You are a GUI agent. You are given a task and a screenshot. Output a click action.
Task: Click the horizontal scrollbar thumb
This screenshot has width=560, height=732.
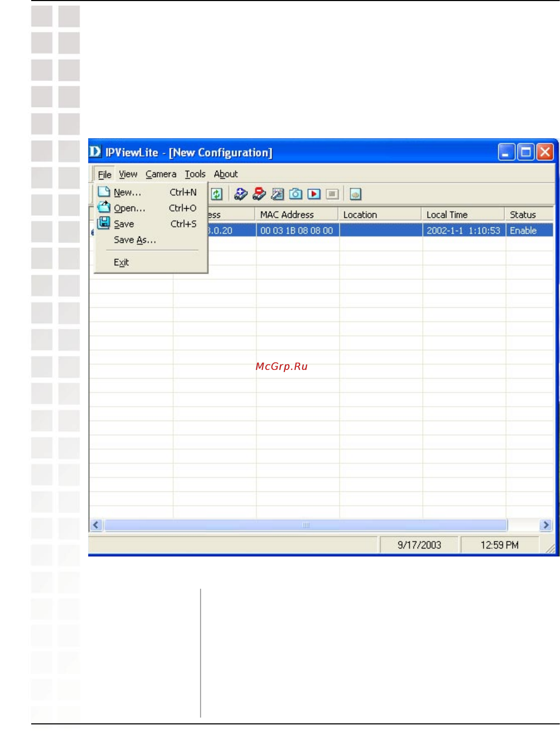pos(306,525)
